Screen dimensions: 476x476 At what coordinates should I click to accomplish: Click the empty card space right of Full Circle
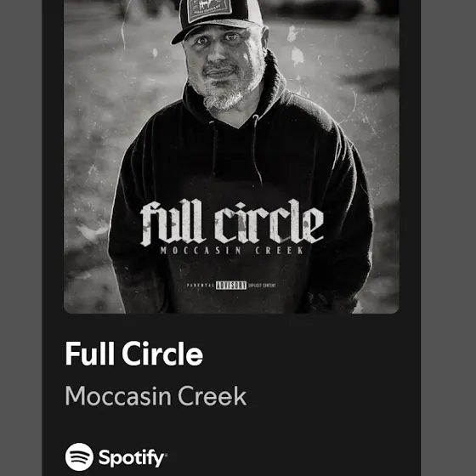pos(309,354)
